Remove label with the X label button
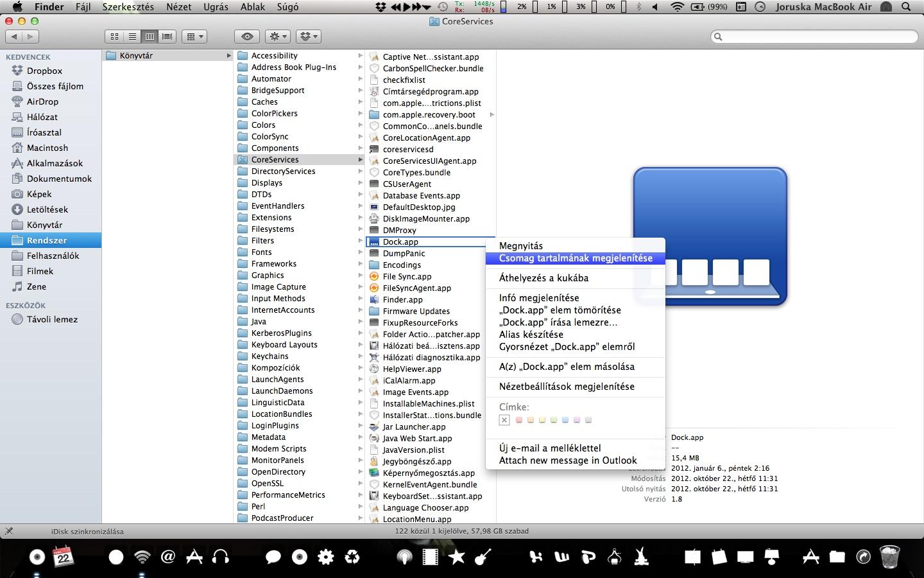The image size is (924, 578). point(504,420)
